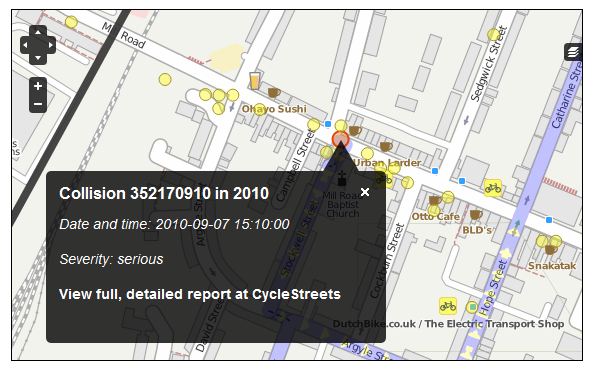Pan the map right with the arrow control
Screen dimensions: 596x374
(51, 45)
